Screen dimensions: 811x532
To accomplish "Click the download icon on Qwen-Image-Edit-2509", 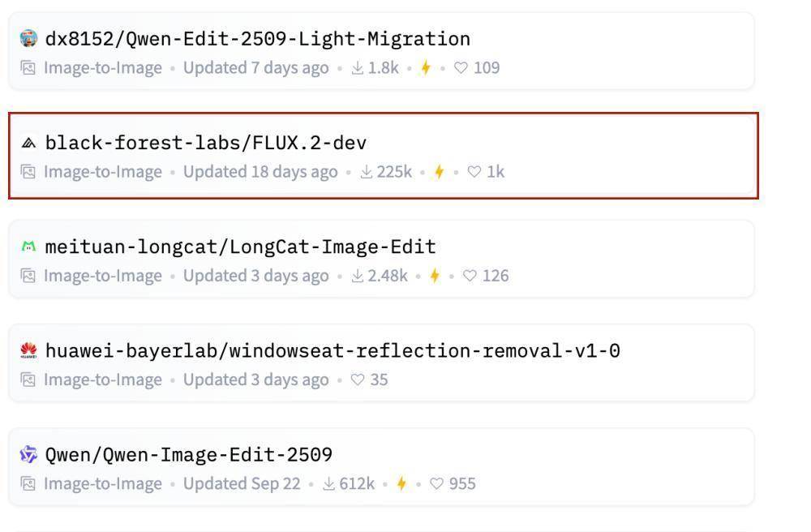I will tap(328, 484).
